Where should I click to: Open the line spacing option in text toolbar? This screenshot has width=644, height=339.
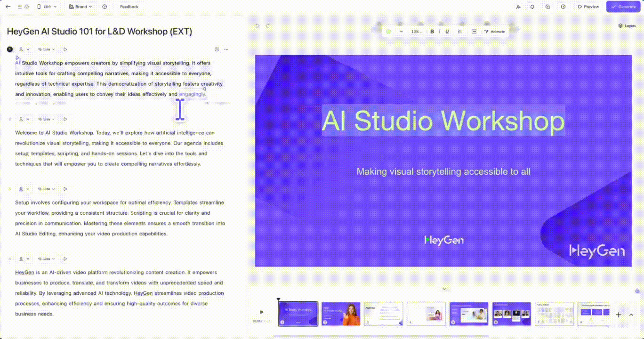[460, 32]
